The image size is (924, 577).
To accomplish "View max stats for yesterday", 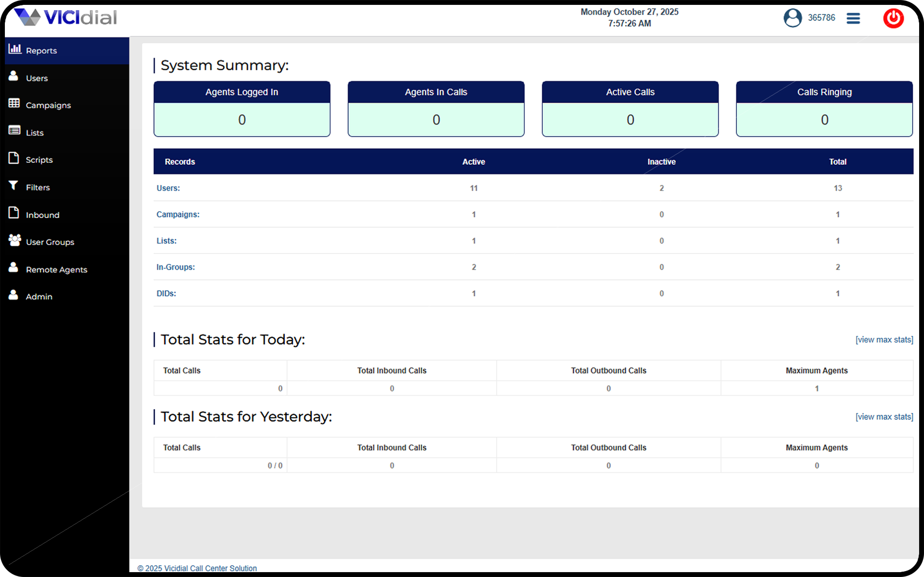I will click(x=884, y=417).
